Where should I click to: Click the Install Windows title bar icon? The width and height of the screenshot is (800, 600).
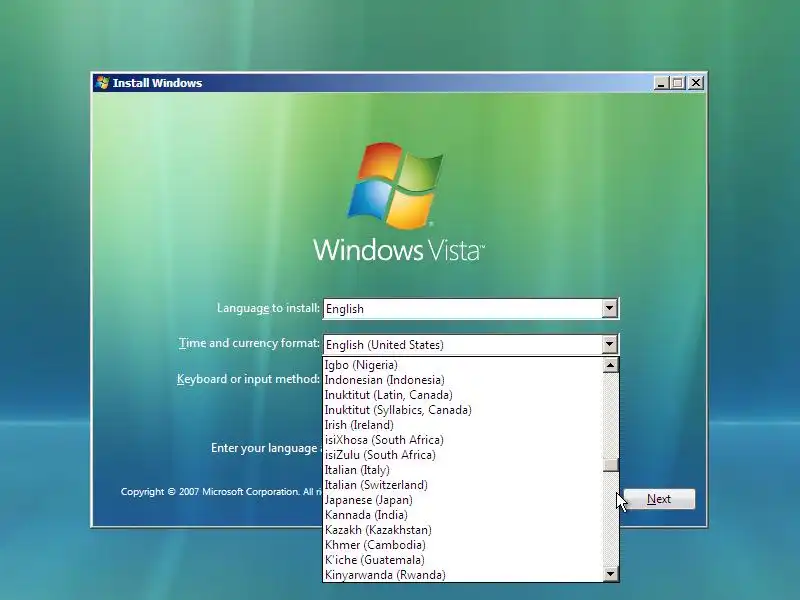103,83
